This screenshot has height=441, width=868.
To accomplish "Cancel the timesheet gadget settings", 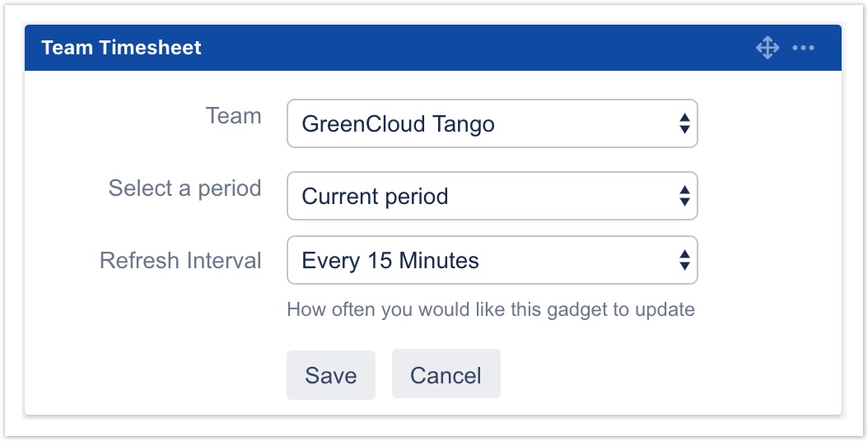I will pos(446,375).
